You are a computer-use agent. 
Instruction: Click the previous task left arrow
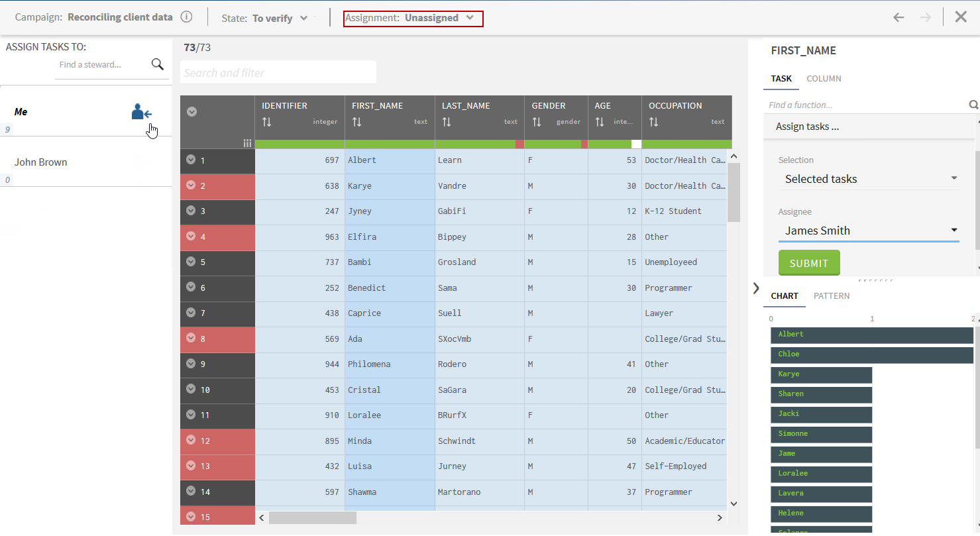(898, 17)
